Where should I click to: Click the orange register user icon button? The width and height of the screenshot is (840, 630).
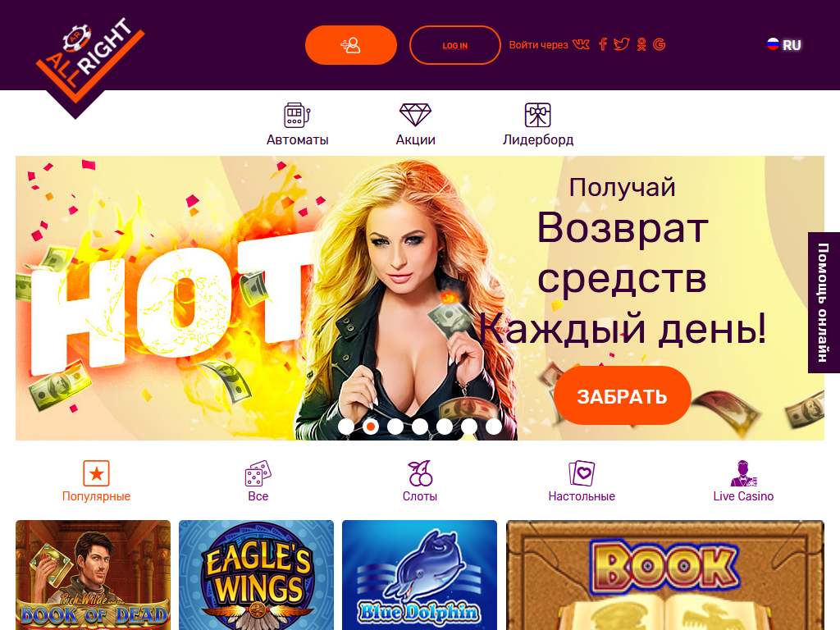click(x=351, y=45)
